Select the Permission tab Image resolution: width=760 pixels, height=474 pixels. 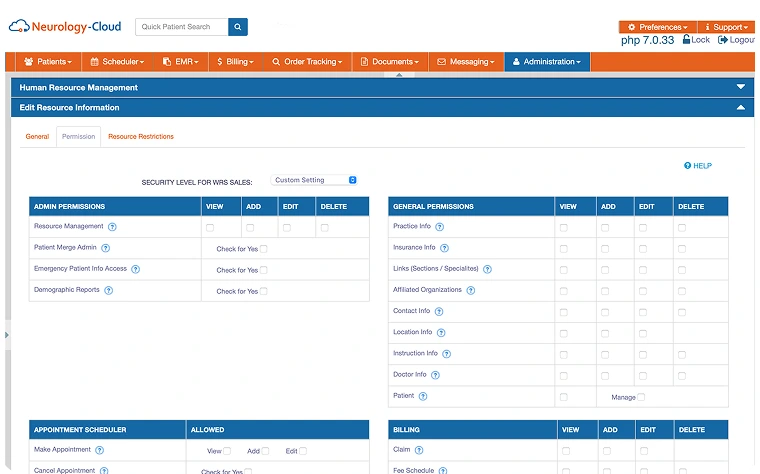[x=79, y=137]
